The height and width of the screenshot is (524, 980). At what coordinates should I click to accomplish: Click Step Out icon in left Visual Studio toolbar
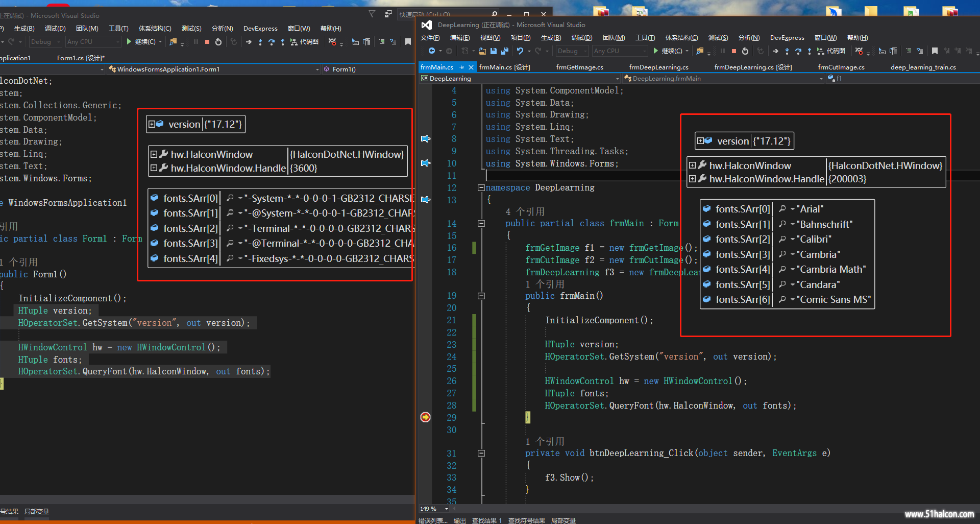point(283,42)
